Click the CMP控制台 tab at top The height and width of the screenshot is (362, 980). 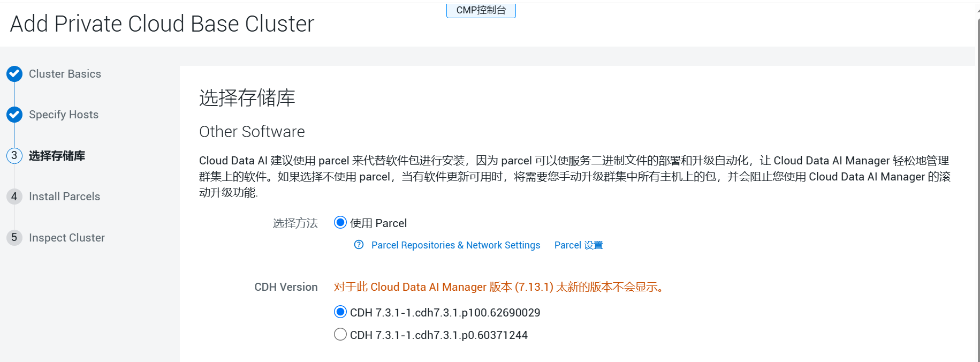pyautogui.click(x=481, y=10)
